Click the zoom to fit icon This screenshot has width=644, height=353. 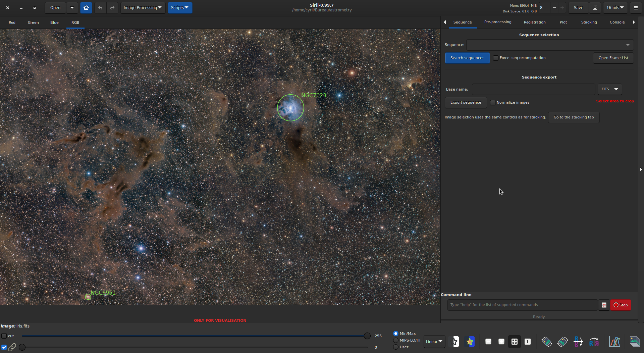(514, 342)
